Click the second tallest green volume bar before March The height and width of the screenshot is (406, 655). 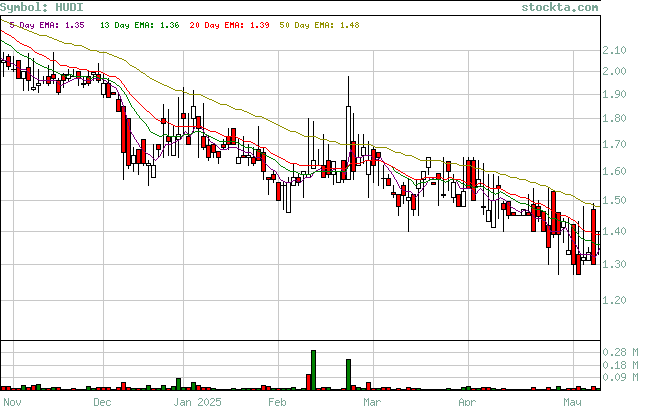(348, 374)
